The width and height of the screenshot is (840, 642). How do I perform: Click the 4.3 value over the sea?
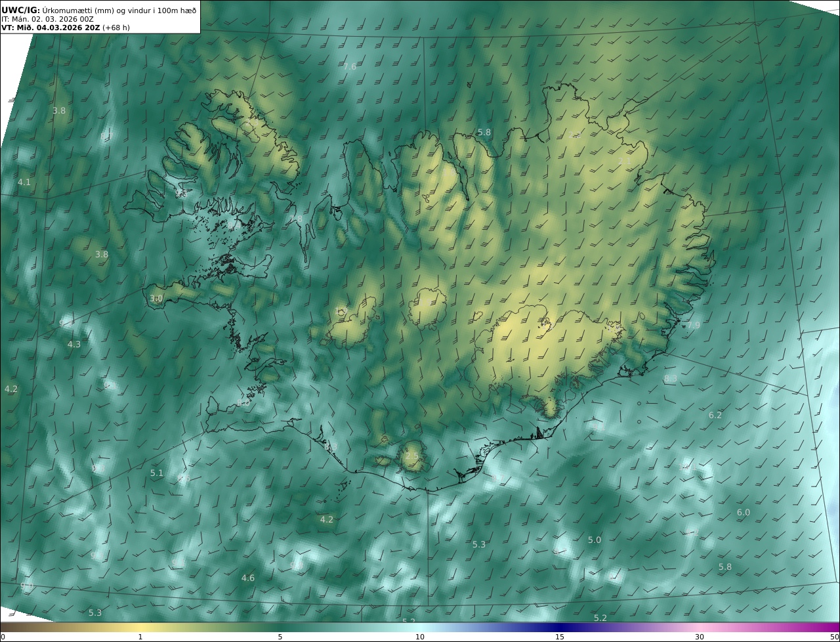click(74, 345)
